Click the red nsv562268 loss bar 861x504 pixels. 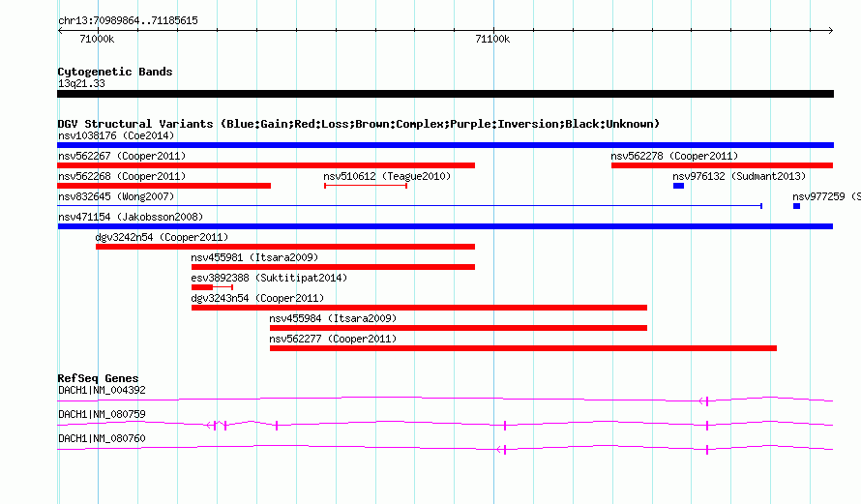tap(163, 186)
